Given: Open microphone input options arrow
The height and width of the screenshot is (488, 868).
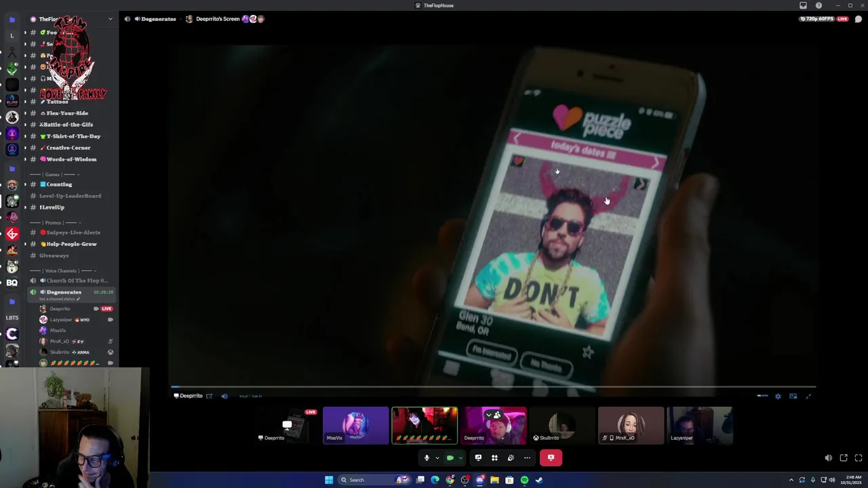Looking at the screenshot, I should point(437,458).
